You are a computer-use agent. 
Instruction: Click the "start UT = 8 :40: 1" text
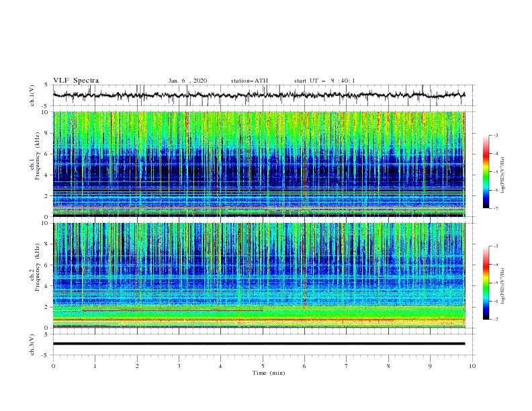pos(324,81)
